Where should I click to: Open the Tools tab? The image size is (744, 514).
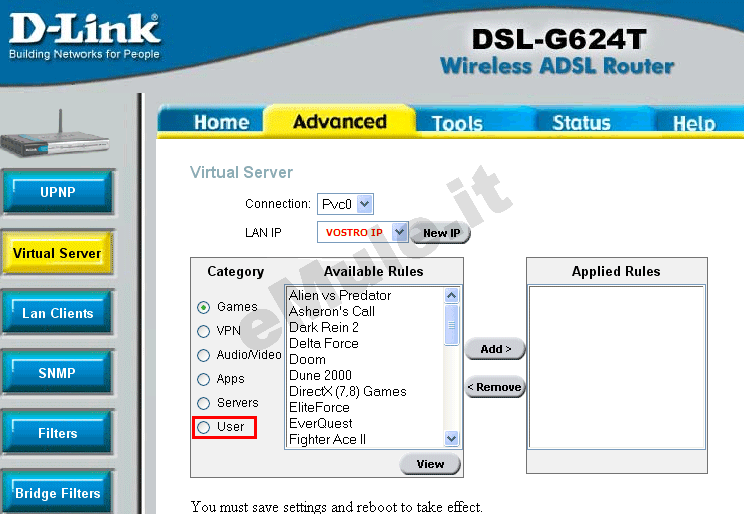[x=457, y=123]
